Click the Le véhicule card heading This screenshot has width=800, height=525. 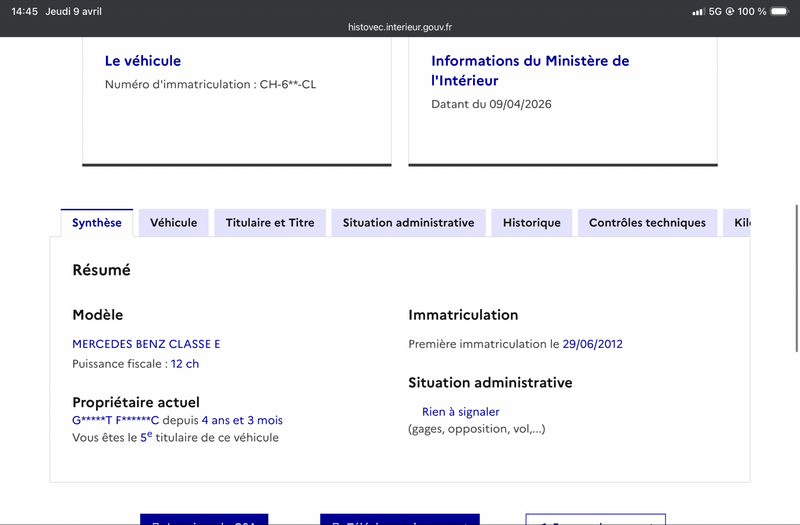143,61
